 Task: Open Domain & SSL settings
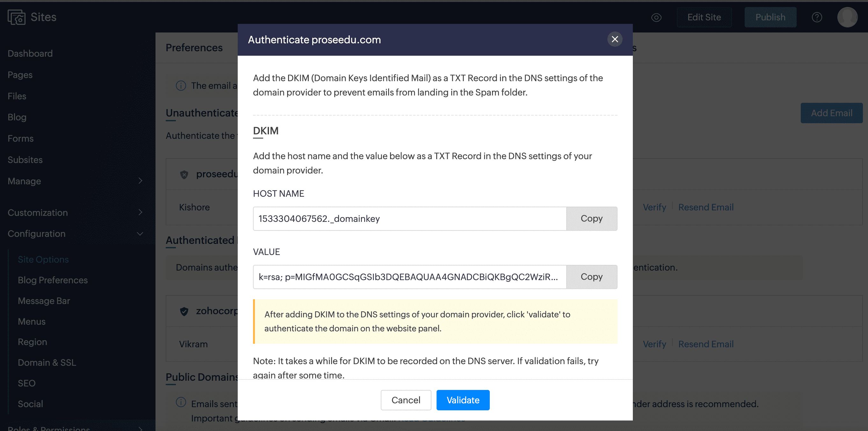(47, 363)
